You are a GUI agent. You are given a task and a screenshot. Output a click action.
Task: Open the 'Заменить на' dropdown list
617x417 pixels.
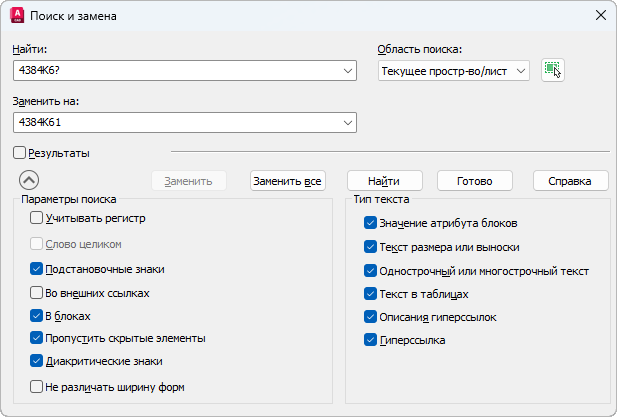pyautogui.click(x=347, y=122)
